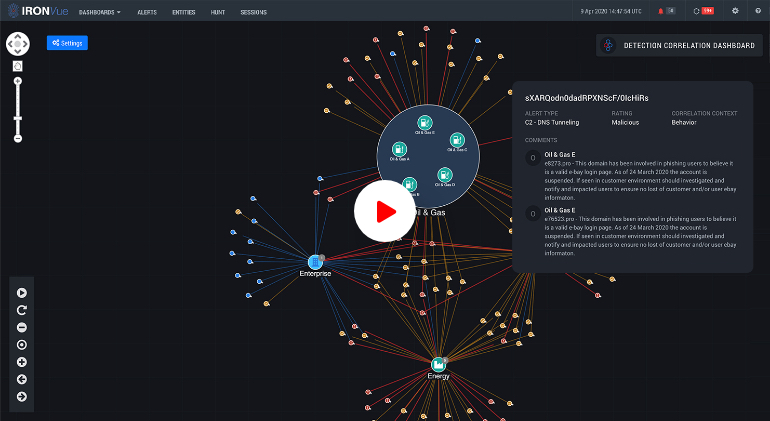Click the Detection Correlation Dashboard button
Image resolution: width=770 pixels, height=421 pixels.
pos(678,46)
